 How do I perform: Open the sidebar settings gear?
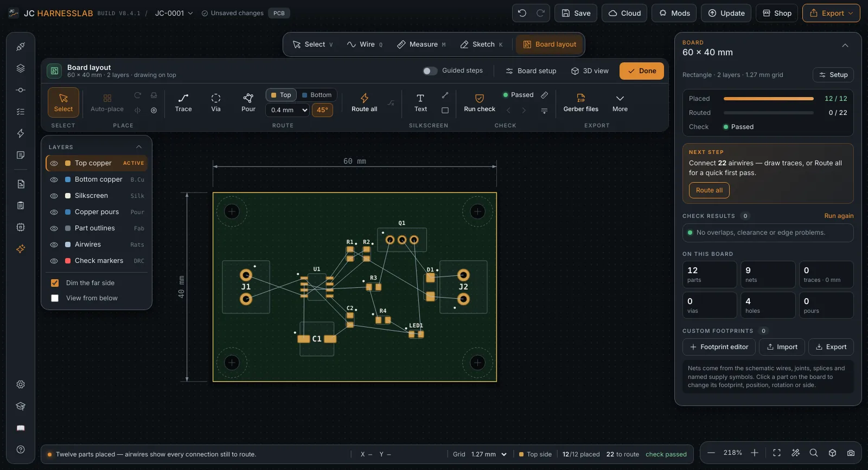click(x=21, y=384)
